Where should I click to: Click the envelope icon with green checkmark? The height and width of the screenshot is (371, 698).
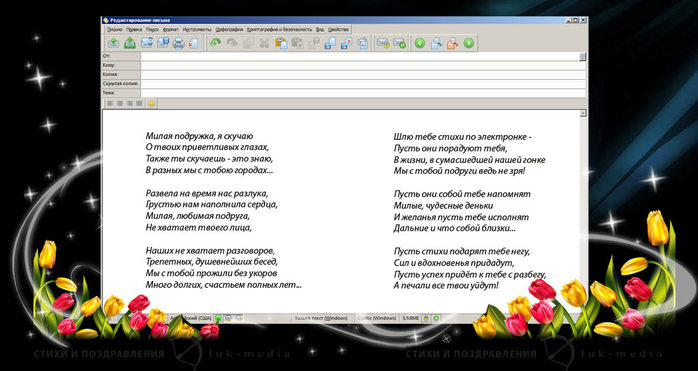[x=399, y=43]
